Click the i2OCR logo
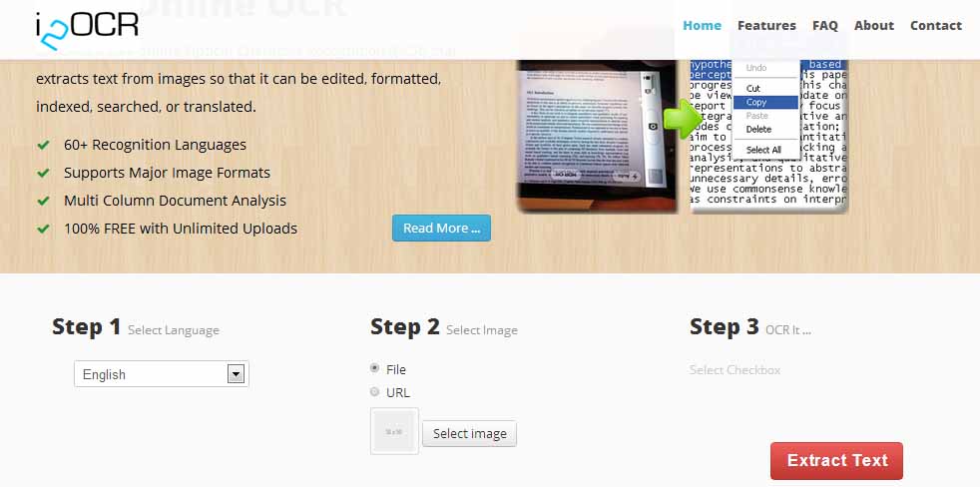The width and height of the screenshot is (980, 487). coord(87,29)
